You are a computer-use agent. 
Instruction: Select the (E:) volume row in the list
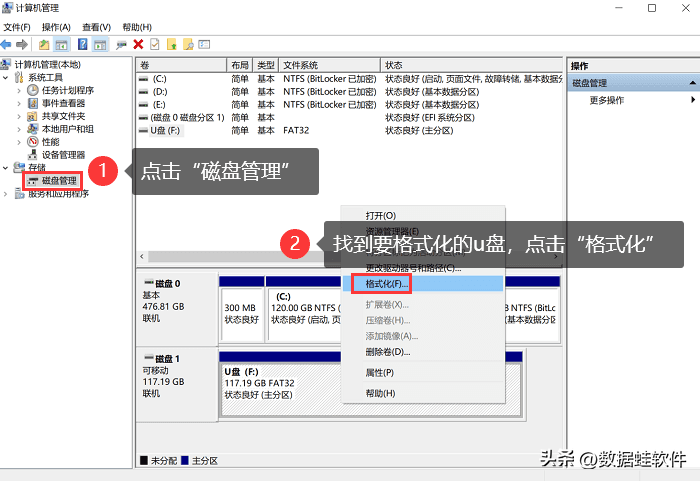point(350,105)
